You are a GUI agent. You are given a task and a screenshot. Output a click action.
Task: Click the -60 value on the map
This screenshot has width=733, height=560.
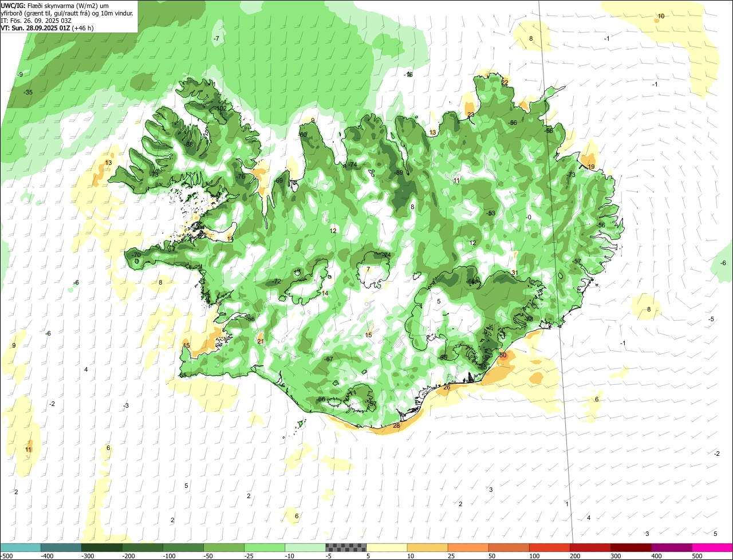tap(303, 135)
